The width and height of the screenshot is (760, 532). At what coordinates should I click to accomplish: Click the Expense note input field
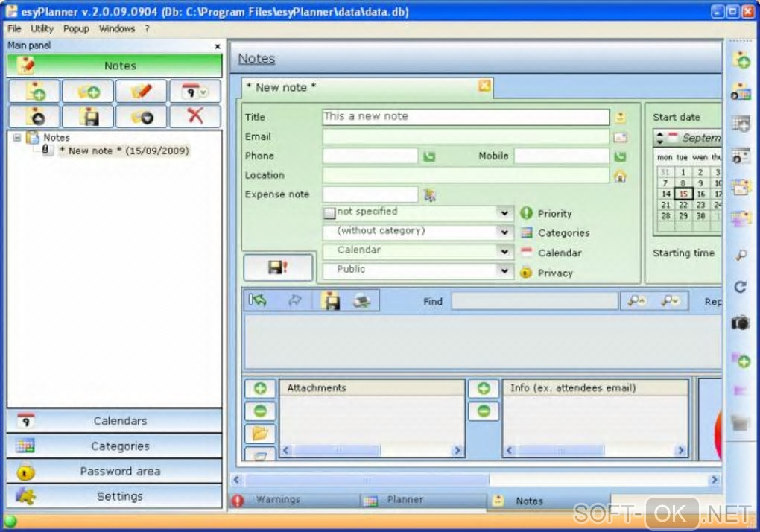tap(370, 194)
